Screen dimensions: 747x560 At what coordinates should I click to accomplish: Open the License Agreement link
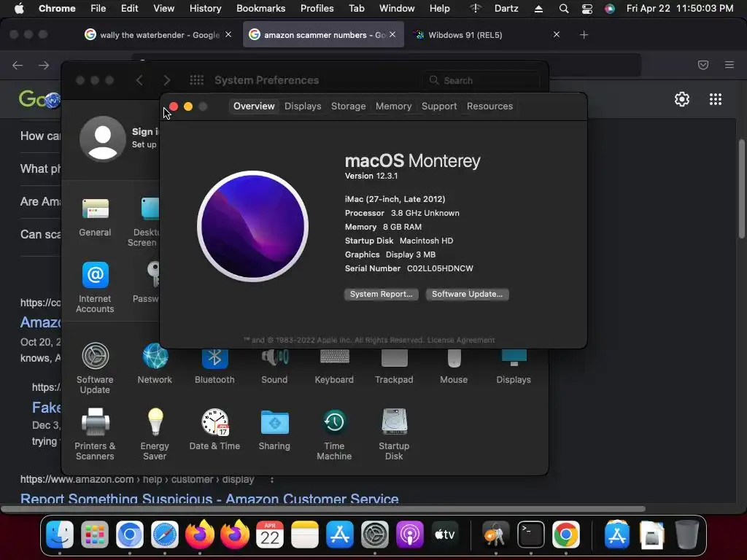[461, 340]
